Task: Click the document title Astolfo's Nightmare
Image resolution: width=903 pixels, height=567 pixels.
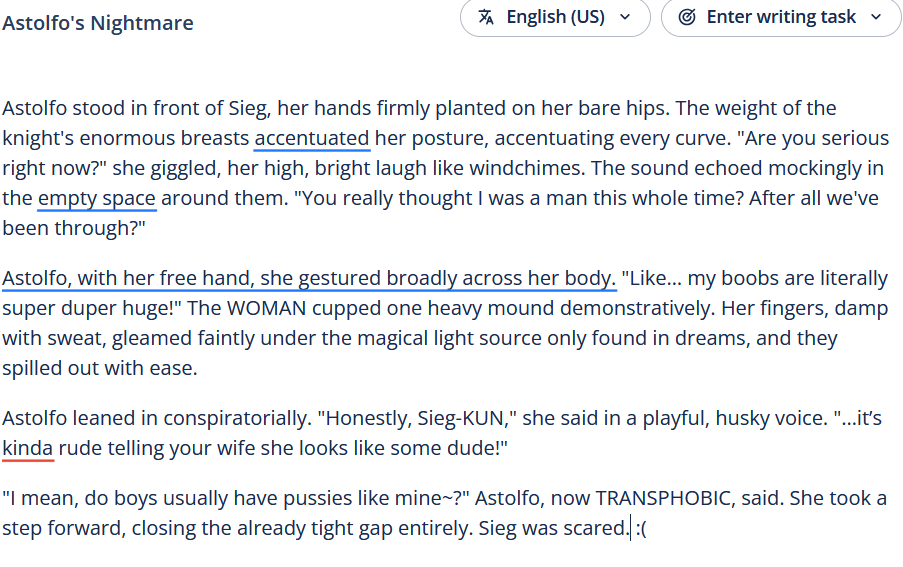Action: [x=98, y=23]
